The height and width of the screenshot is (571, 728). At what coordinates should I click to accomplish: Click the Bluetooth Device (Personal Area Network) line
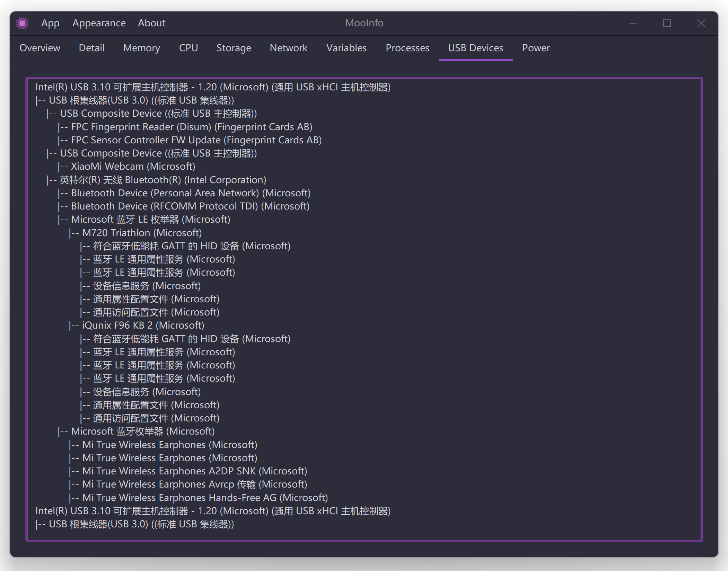point(184,193)
